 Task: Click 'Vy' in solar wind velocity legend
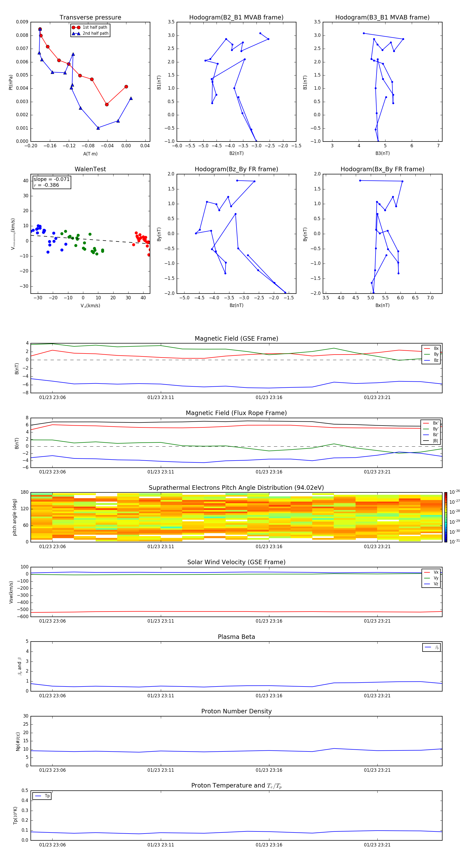click(431, 578)
